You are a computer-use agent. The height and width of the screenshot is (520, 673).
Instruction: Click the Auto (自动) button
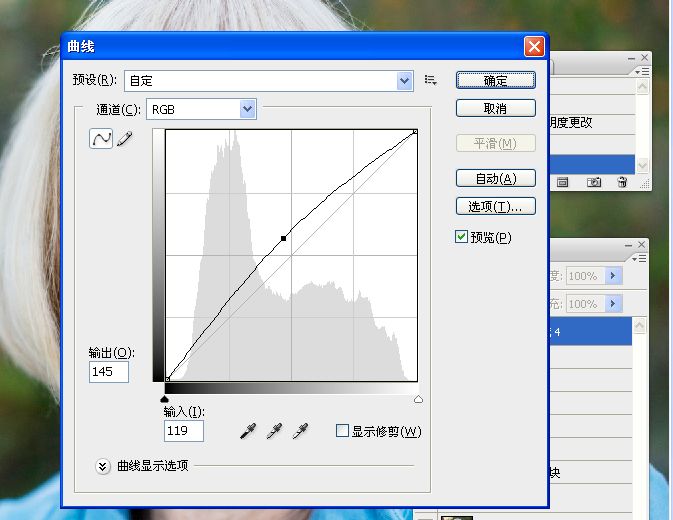point(496,178)
